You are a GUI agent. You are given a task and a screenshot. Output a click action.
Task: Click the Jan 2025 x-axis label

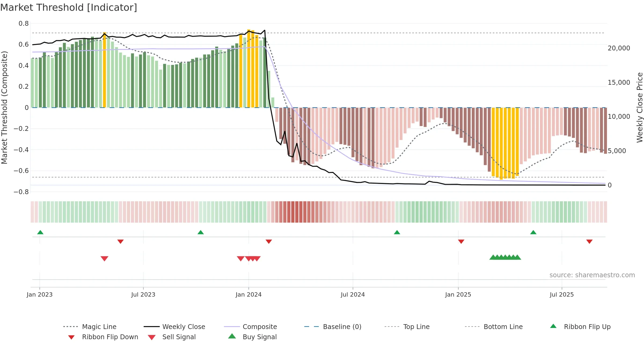(458, 295)
